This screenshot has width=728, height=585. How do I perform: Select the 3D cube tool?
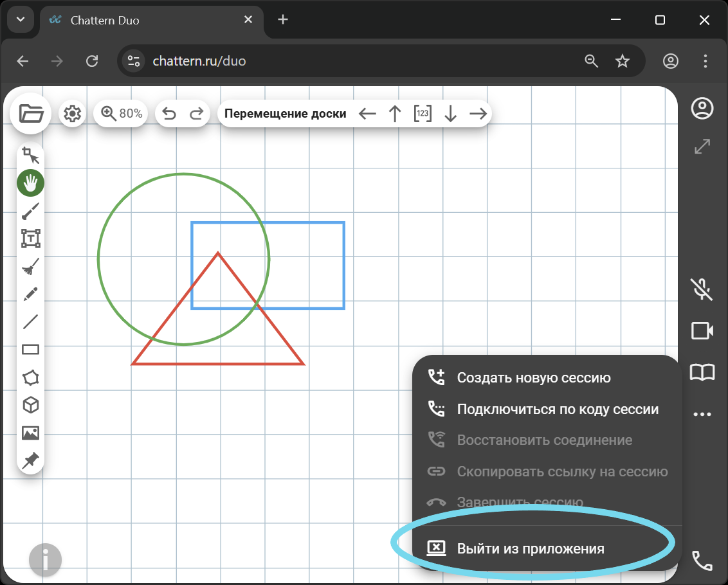click(x=30, y=405)
